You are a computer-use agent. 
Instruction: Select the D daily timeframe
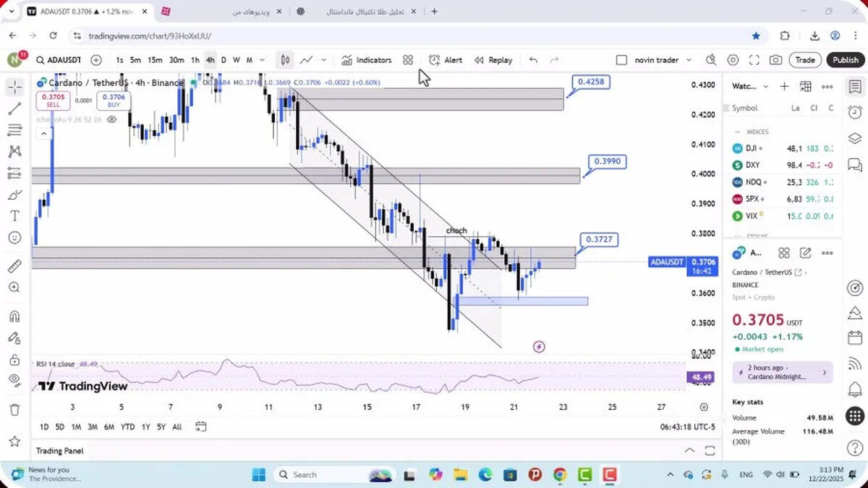(x=224, y=60)
